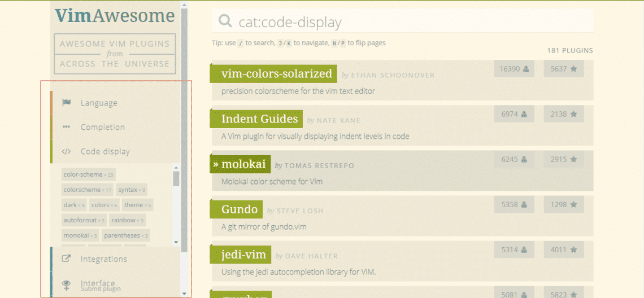Expand the Completion category
Screen dimensions: 644x298
coord(115,127)
